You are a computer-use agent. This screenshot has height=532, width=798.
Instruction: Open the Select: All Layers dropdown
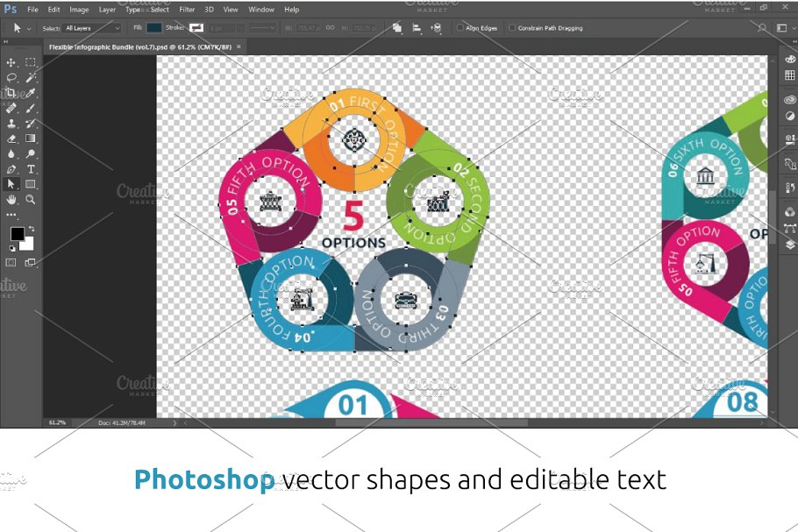pos(91,27)
